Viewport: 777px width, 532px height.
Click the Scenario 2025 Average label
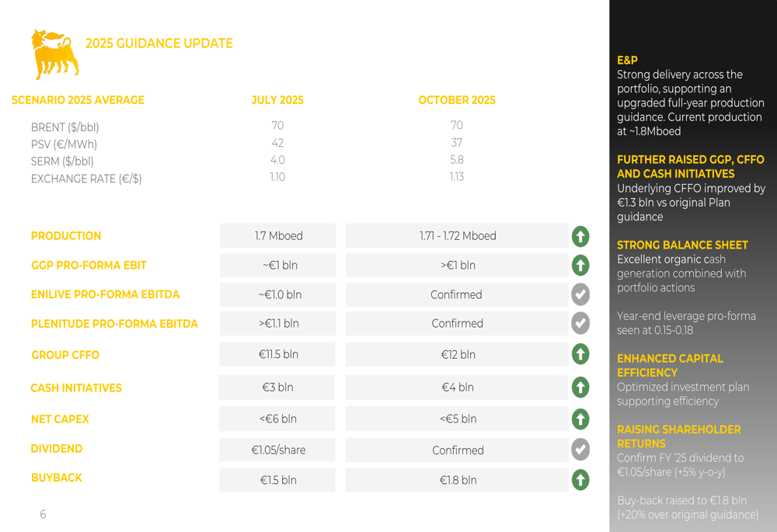(78, 100)
